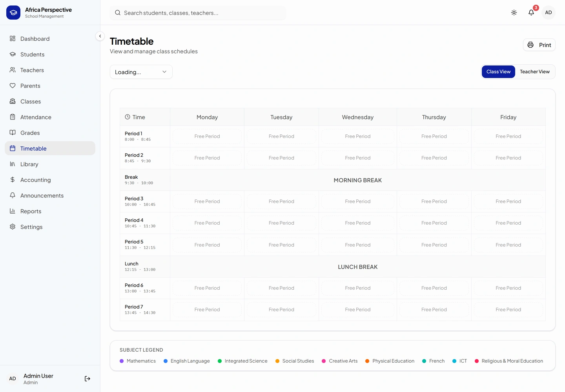The width and height of the screenshot is (565, 392).
Task: Click Thursday Period 6 Free Period cell
Action: 434,288
